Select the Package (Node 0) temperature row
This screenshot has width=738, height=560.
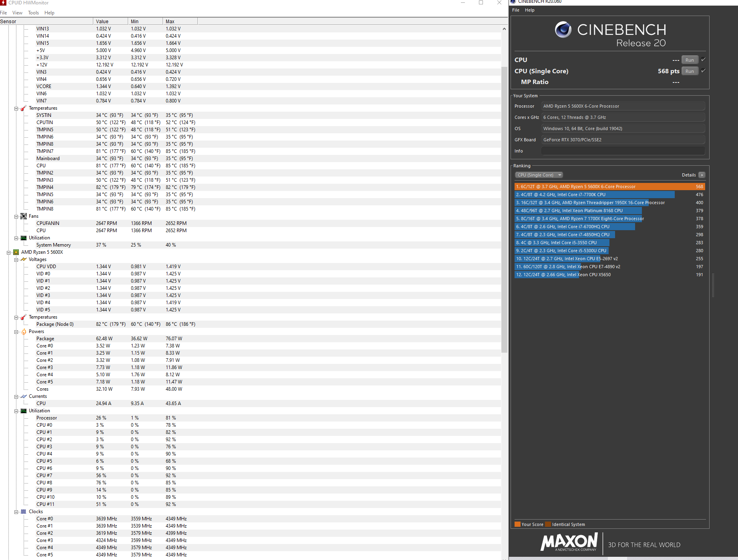point(251,324)
